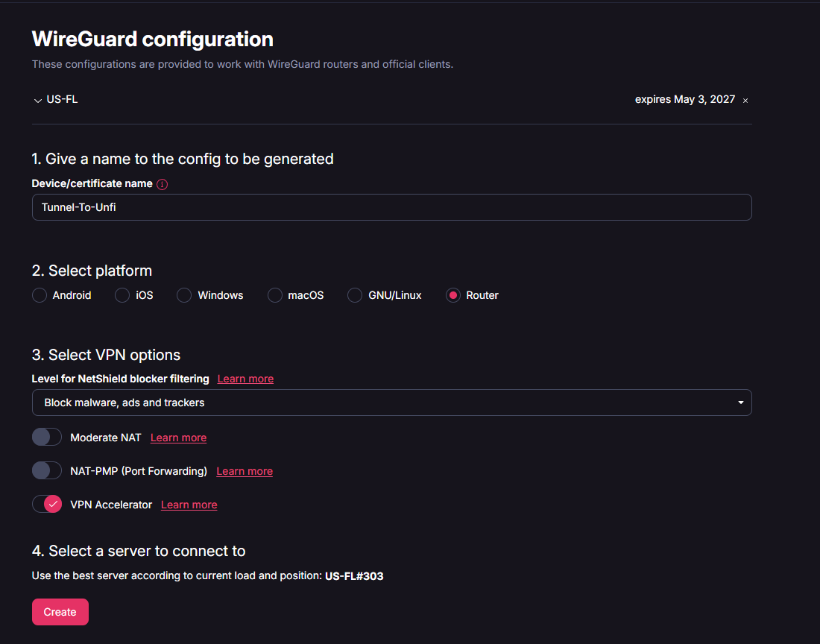Open Learn more link for NAT-PMP
The height and width of the screenshot is (644, 820).
click(245, 471)
